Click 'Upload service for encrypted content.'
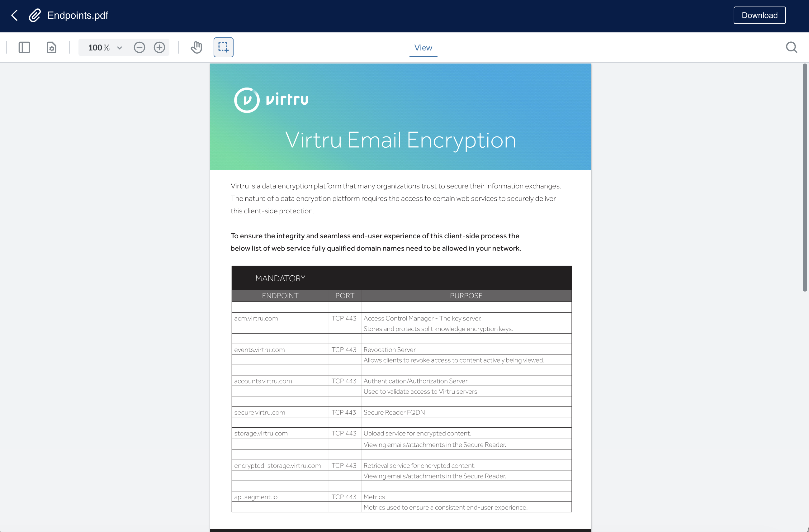The image size is (809, 532). tap(417, 434)
